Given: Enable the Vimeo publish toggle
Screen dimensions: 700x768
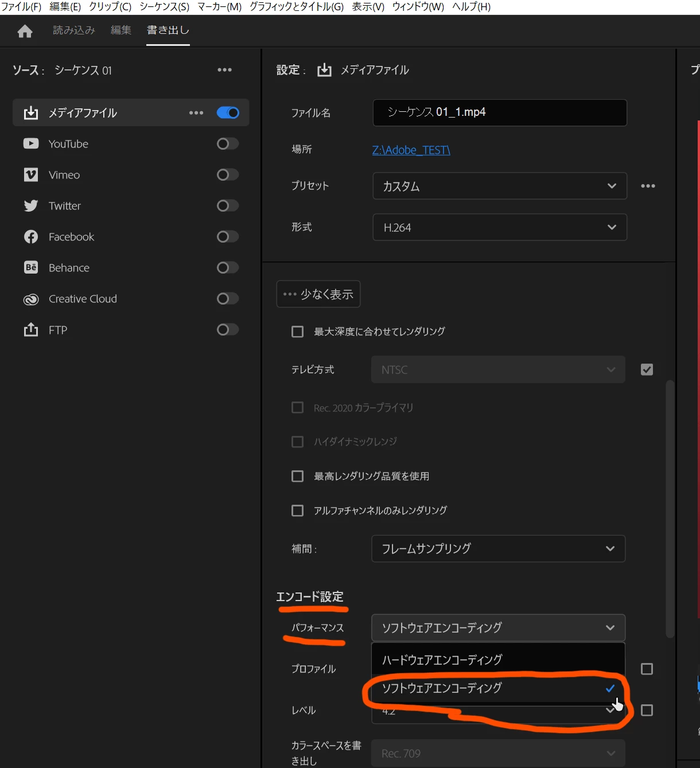Looking at the screenshot, I should coord(228,175).
